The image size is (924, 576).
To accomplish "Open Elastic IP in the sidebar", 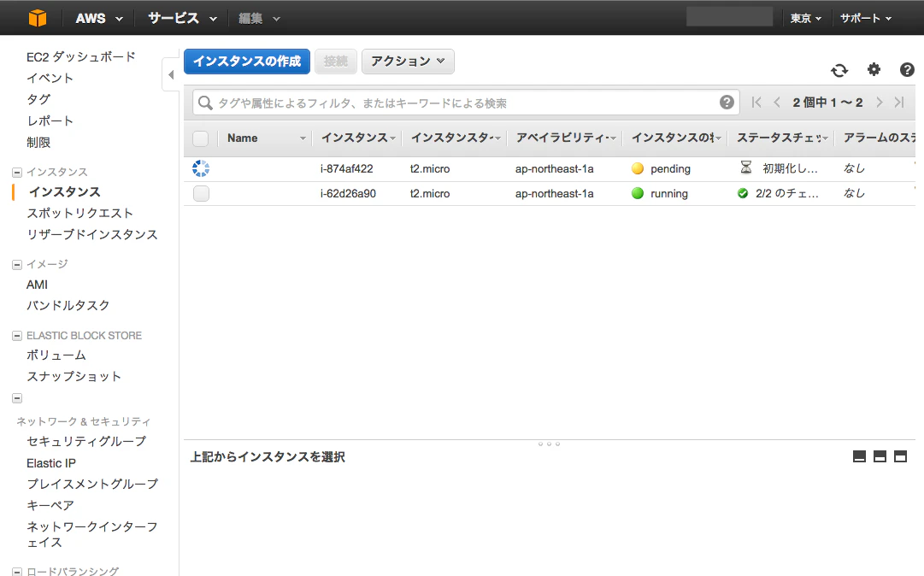I will point(51,463).
